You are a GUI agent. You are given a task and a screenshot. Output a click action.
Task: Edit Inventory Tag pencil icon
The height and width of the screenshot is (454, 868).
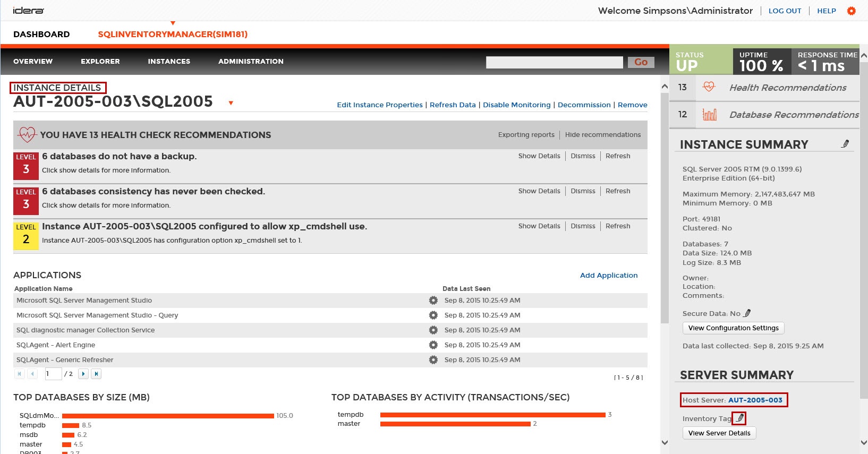point(739,418)
